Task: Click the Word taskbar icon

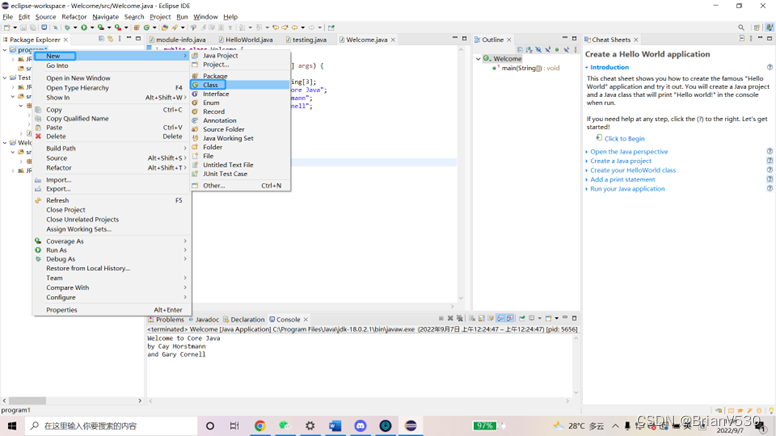Action: [335, 426]
